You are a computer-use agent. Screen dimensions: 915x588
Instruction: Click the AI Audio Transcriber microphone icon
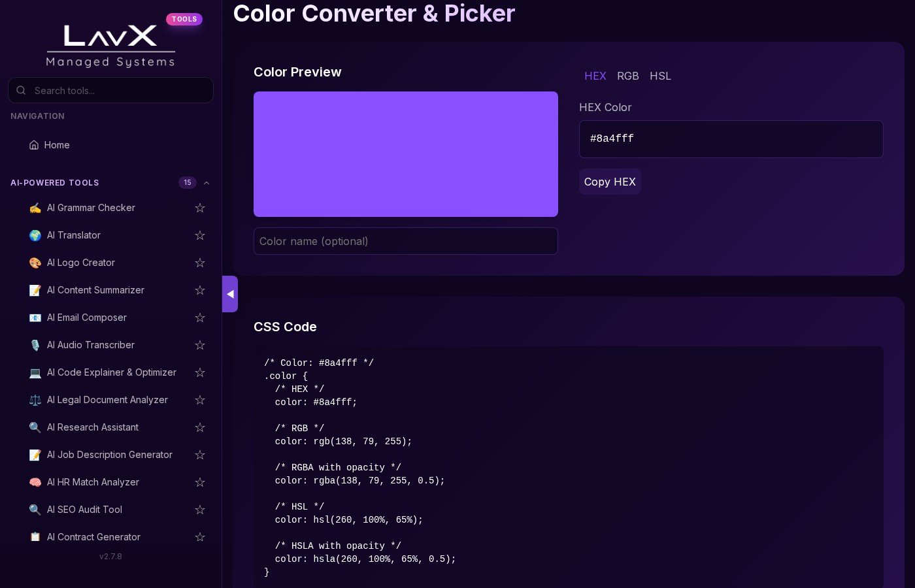(x=35, y=345)
